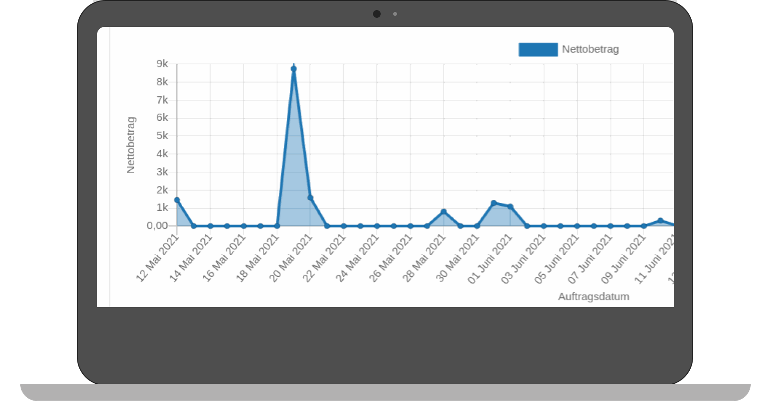This screenshot has width=770, height=402.
Task: Select the small peak point at 28 Mai 2021
Action: (444, 212)
